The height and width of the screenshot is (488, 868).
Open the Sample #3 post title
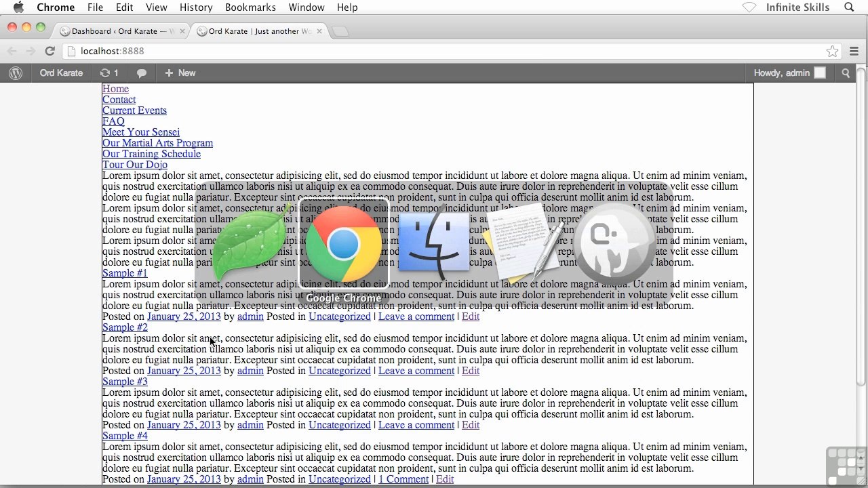tap(125, 382)
